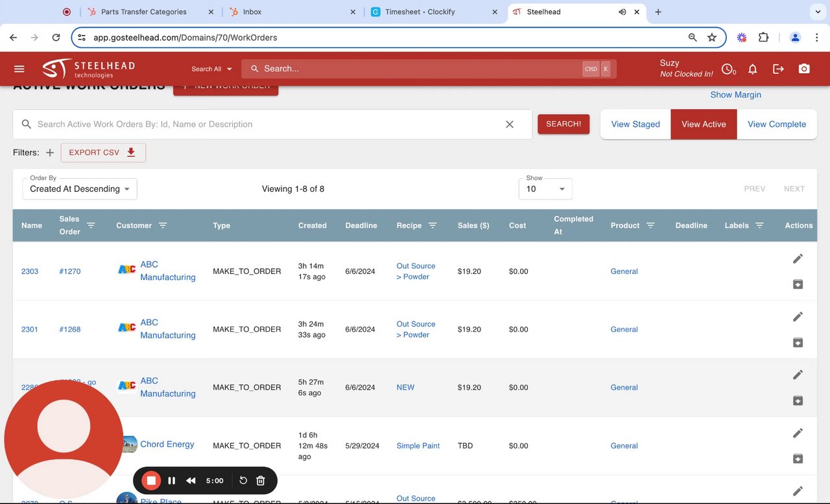Select the View Staged tab
Screen dimensions: 830x504
coord(635,124)
